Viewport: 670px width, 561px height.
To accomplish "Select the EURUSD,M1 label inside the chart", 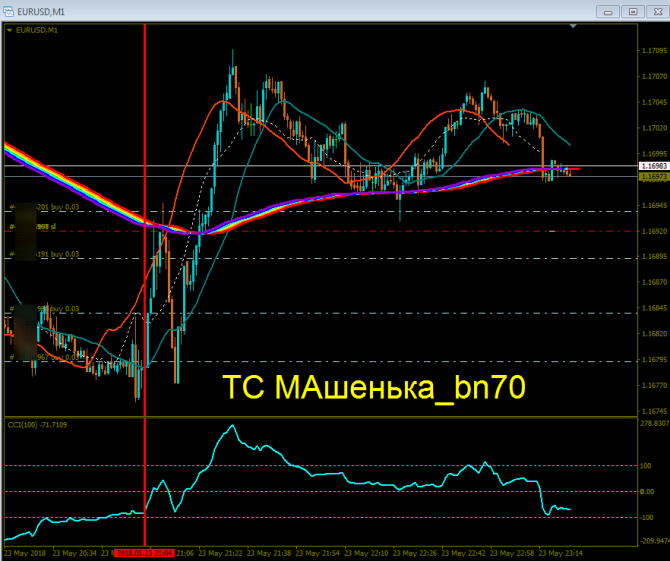I will point(37,30).
